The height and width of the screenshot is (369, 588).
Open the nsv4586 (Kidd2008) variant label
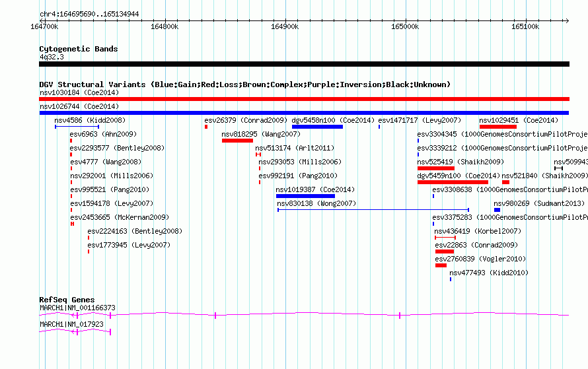(90, 120)
